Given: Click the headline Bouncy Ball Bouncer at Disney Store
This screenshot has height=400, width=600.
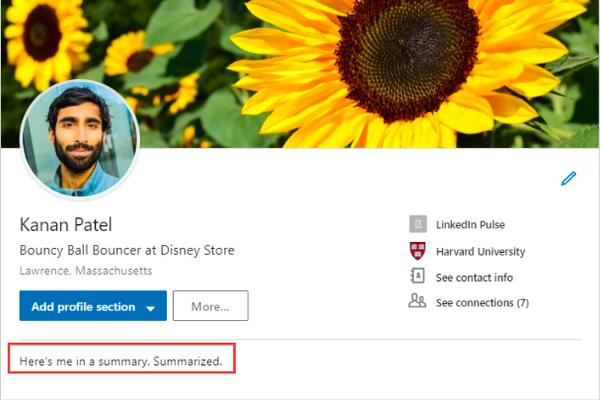Looking at the screenshot, I should tap(127, 250).
